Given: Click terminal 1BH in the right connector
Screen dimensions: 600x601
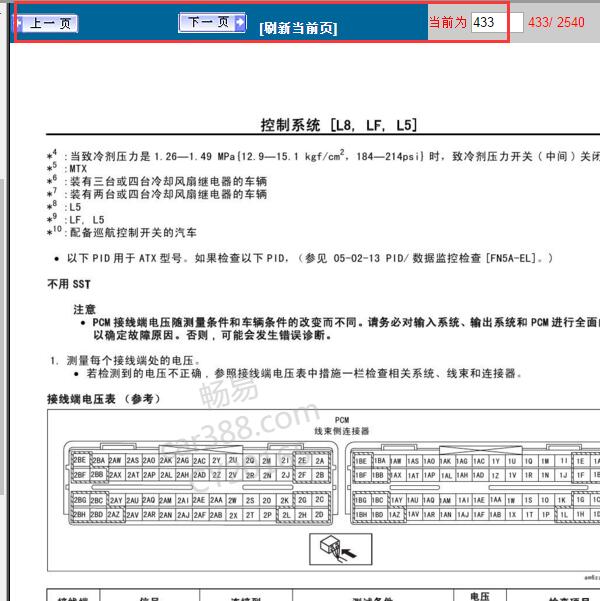Looking at the screenshot, I should (361, 514).
